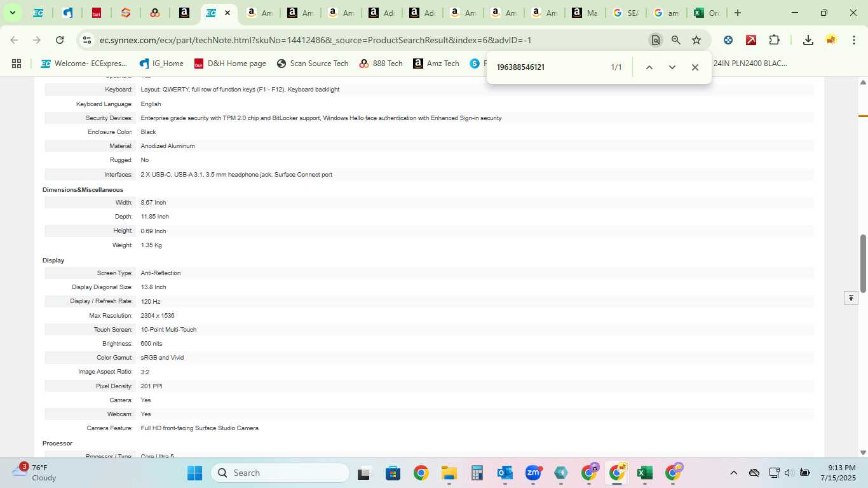Click the find-in-page icon in address bar
Screen dimensions: 868x488
pos(655,40)
